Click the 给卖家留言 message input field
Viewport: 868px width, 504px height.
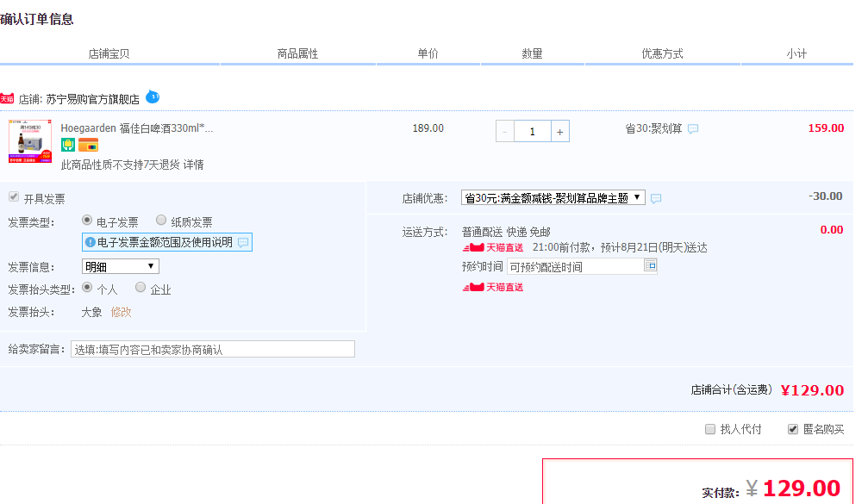pos(213,349)
